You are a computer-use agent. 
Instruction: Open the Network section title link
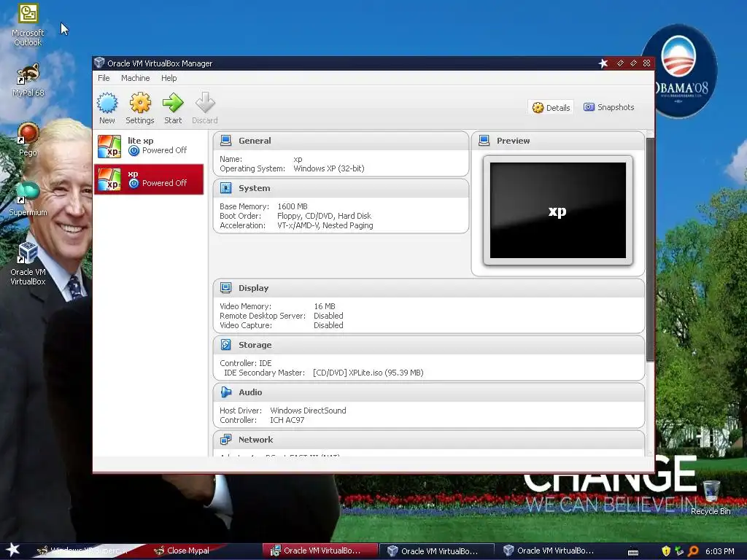pyautogui.click(x=255, y=440)
